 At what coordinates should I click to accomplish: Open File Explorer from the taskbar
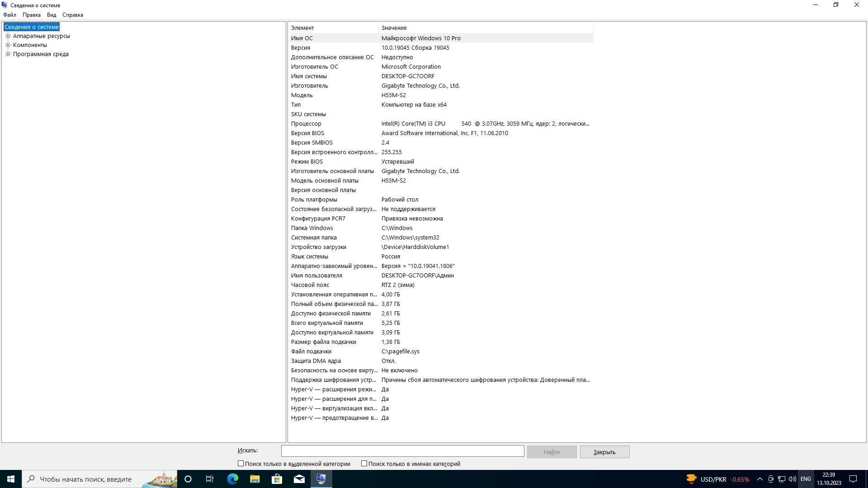(x=255, y=479)
